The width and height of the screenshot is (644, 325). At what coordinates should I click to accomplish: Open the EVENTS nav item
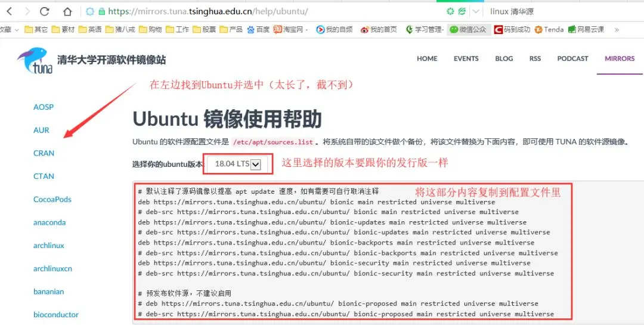[466, 59]
